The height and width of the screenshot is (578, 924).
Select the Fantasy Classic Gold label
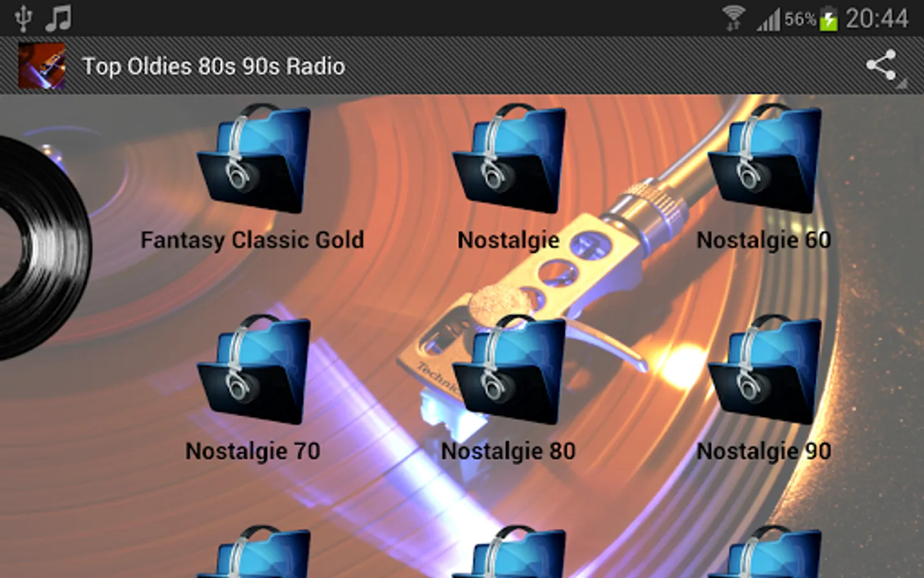click(252, 240)
